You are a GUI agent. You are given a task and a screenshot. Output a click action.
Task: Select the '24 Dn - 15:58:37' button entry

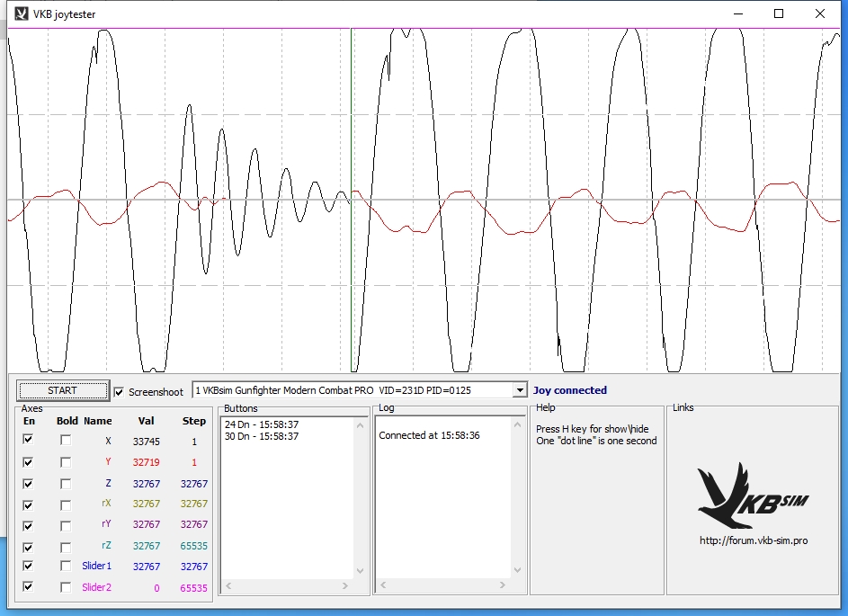click(x=262, y=424)
